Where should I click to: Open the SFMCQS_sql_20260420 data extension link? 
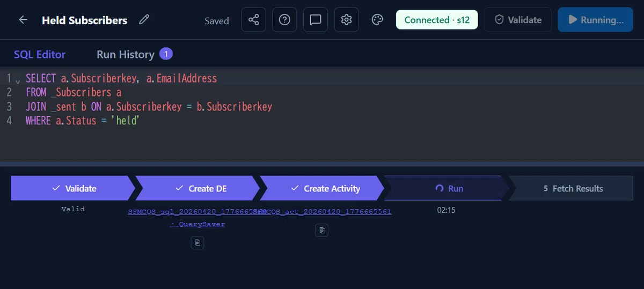click(197, 212)
